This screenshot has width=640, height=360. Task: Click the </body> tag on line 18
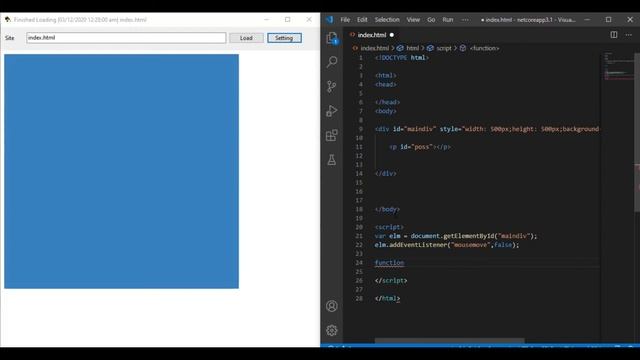pos(387,209)
